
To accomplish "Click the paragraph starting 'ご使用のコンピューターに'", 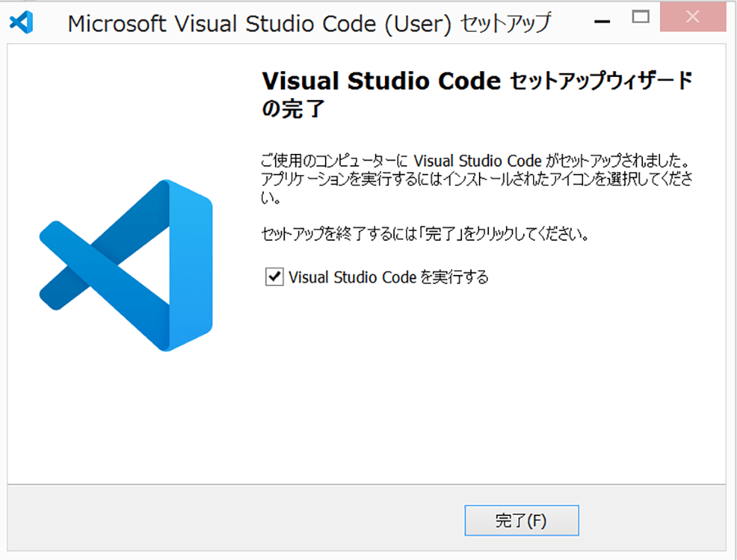I will point(477,179).
